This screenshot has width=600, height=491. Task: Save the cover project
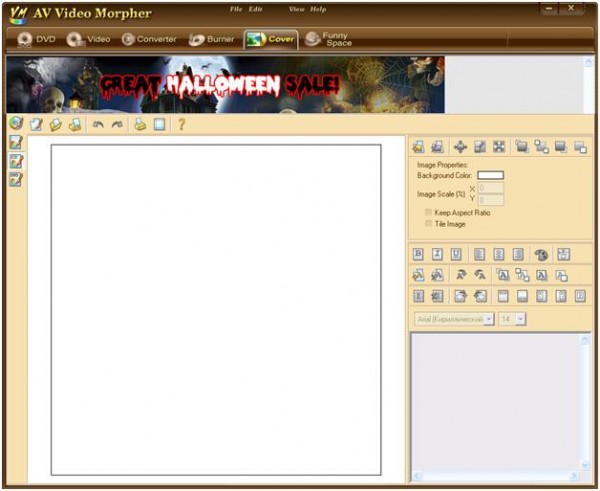click(x=75, y=124)
